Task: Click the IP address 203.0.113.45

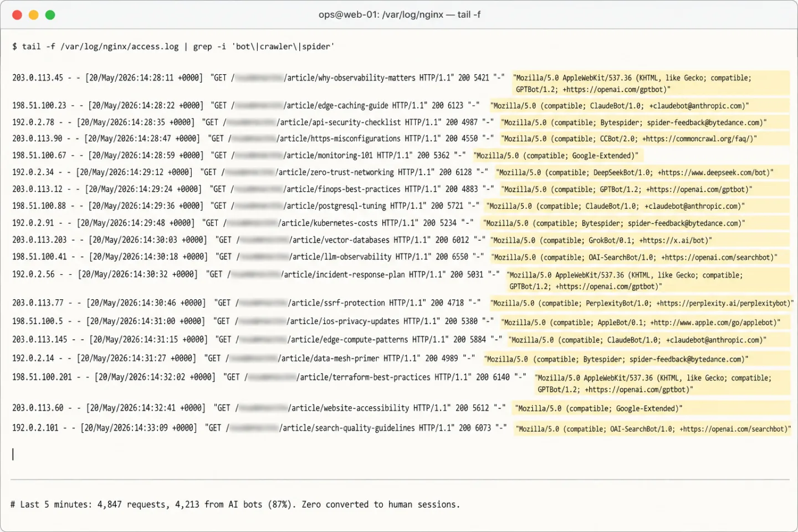Action: click(x=38, y=78)
